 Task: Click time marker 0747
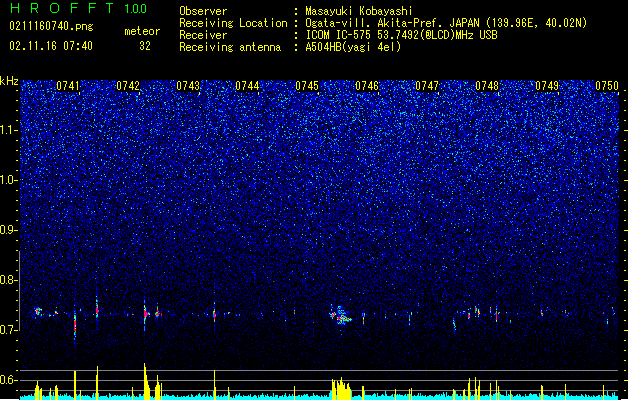427,86
